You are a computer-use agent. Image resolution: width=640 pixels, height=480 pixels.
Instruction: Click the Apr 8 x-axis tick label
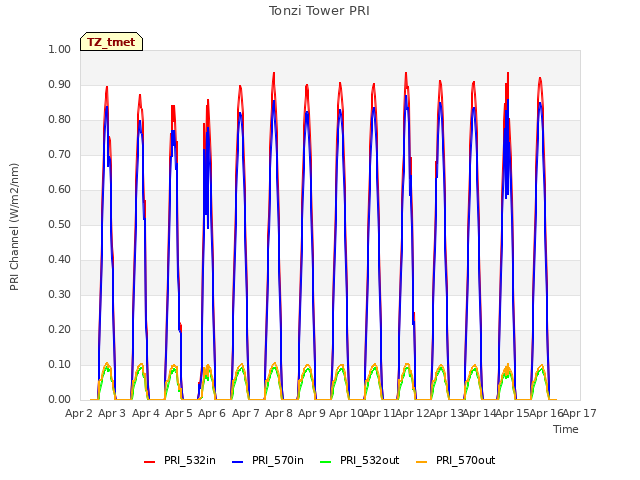(279, 413)
